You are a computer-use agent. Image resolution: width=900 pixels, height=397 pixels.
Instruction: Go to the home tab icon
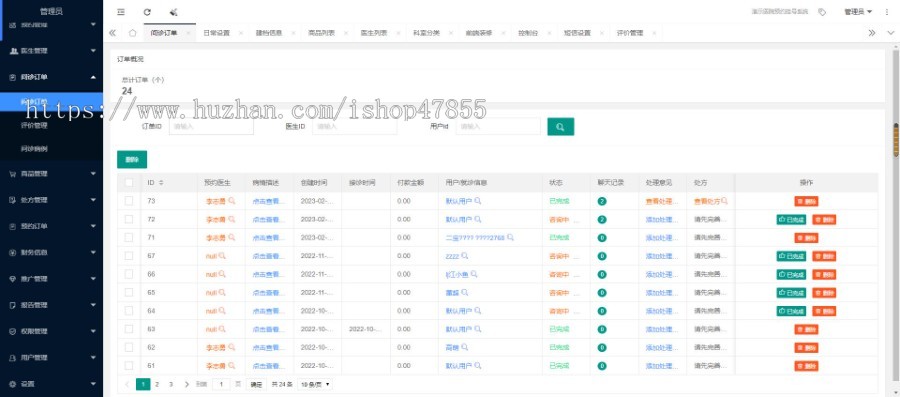[133, 33]
